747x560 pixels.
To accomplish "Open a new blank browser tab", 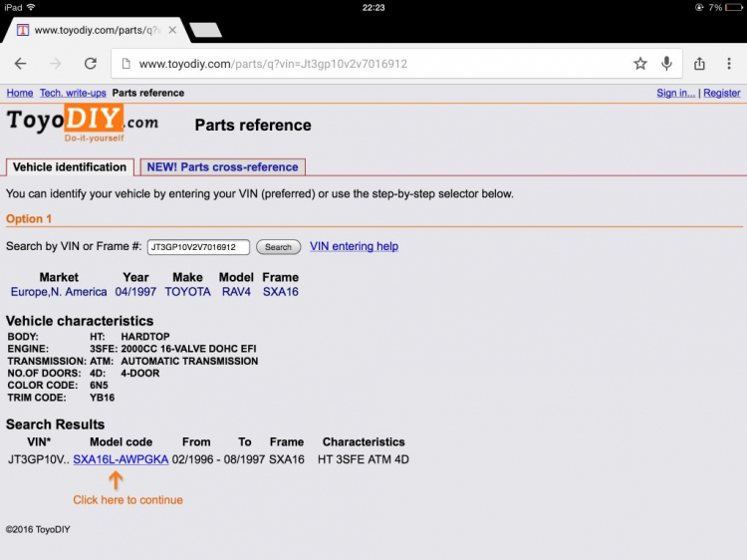I will (205, 30).
